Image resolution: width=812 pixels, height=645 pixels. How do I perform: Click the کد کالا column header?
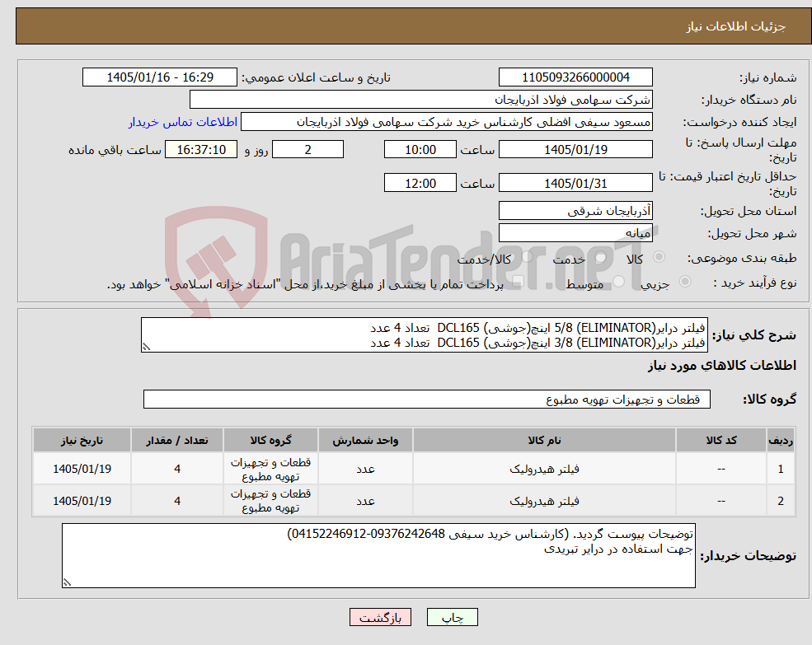click(720, 440)
